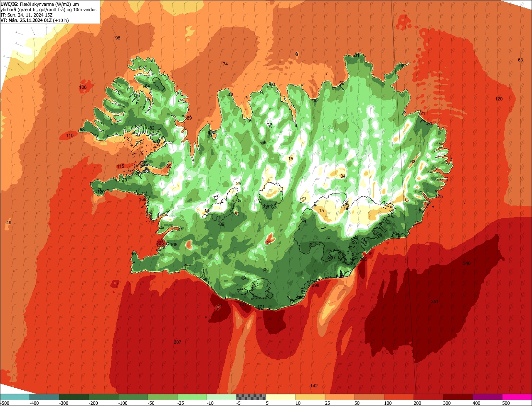Click the legend swatch between 50 and 100

(x=369, y=397)
